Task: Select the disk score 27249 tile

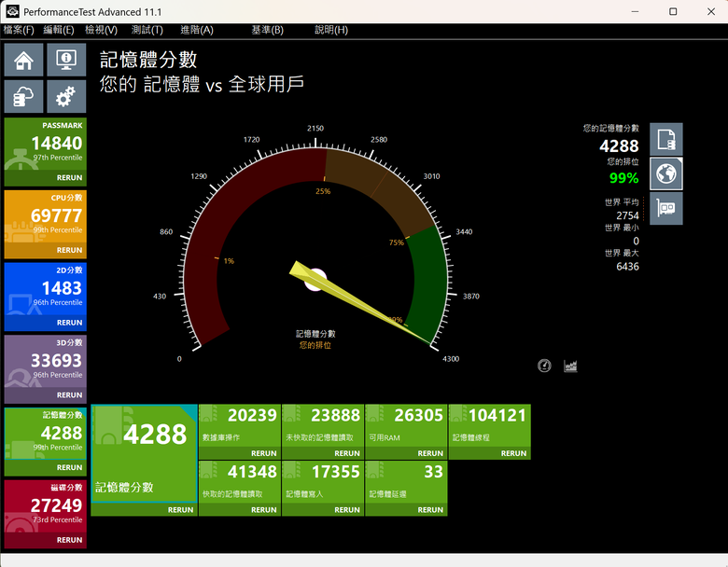Action: coord(46,506)
